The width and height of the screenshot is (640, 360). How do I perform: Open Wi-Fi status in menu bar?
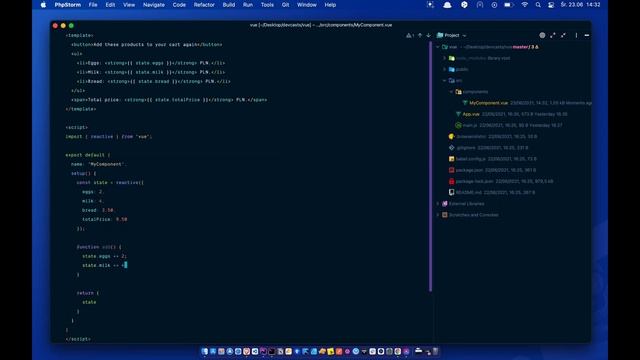click(x=524, y=5)
